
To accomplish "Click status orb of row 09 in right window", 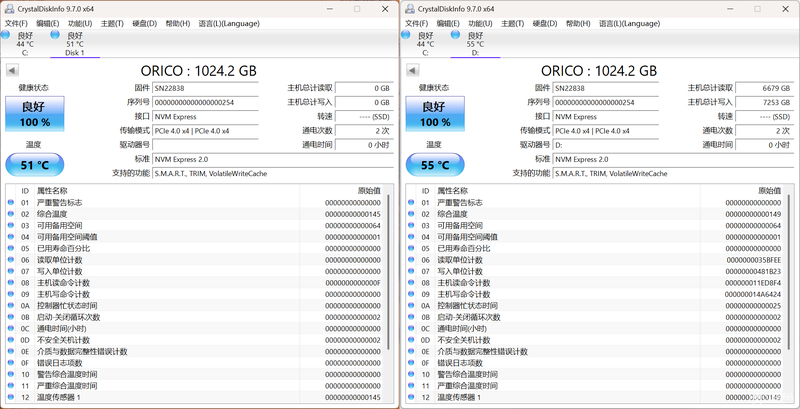I will [411, 294].
